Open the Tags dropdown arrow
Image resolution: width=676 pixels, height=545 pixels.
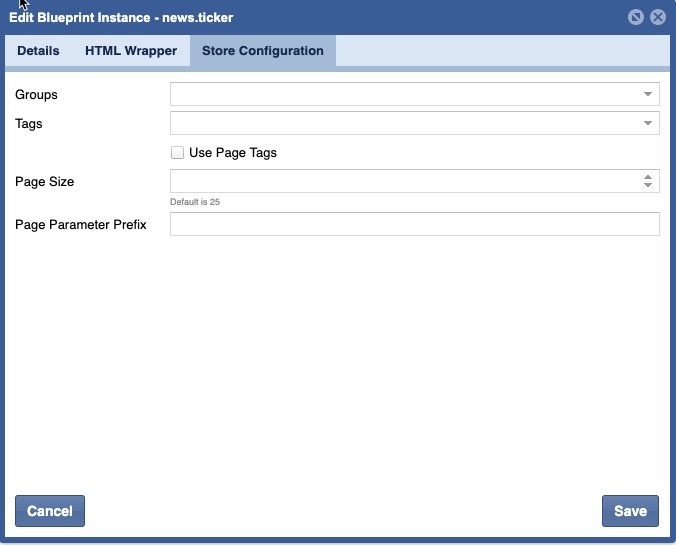(648, 123)
